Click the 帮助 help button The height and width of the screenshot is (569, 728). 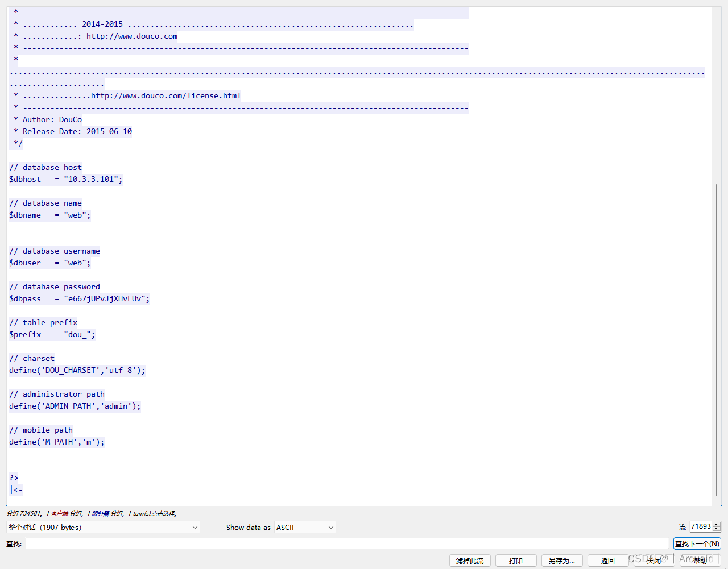coord(700,560)
